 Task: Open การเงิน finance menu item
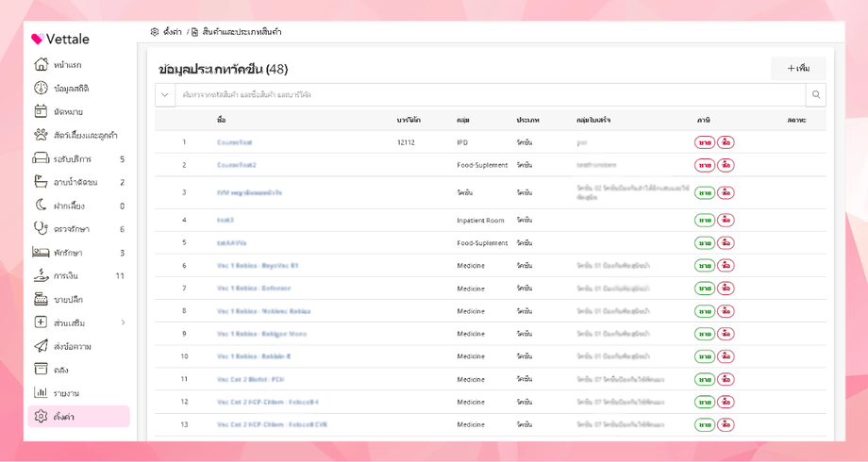tap(65, 276)
